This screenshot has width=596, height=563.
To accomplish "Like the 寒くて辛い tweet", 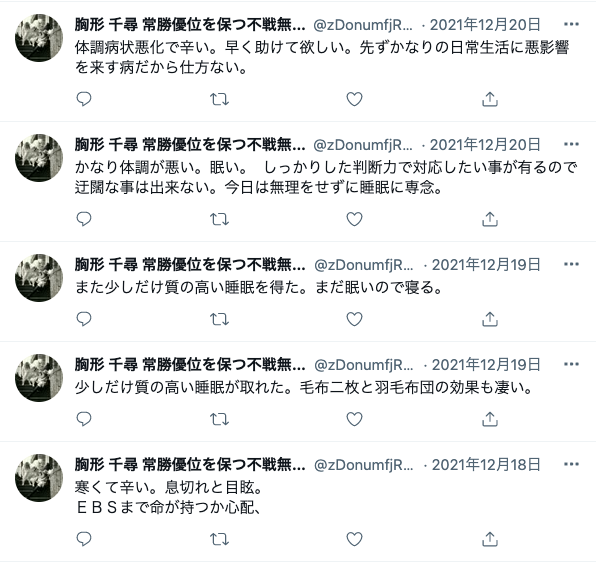I will [x=354, y=539].
